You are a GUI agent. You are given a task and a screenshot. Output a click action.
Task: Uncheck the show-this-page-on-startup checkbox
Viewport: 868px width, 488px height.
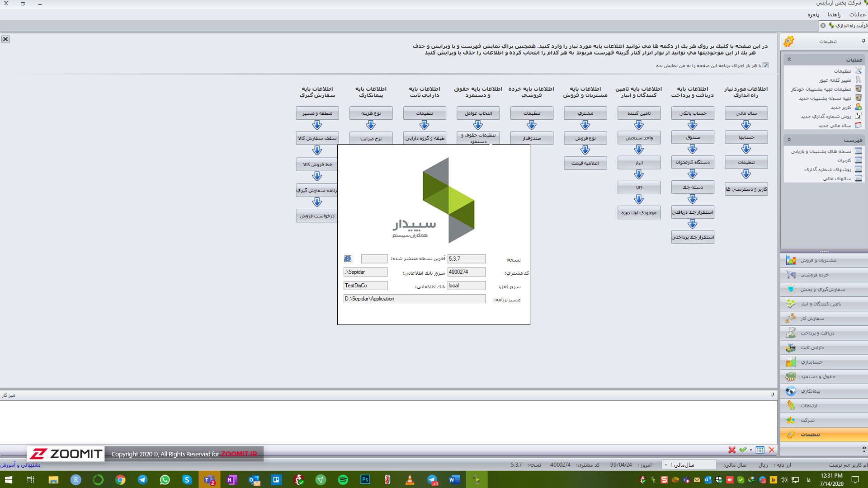tap(765, 66)
